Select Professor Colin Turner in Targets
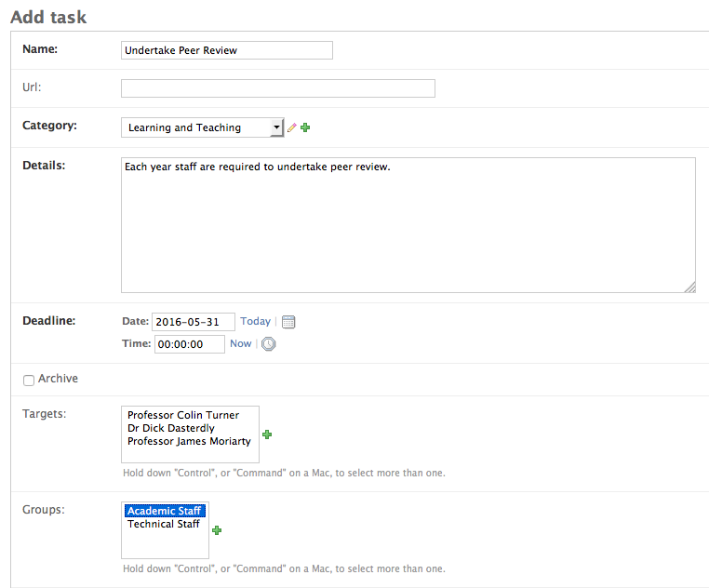 [183, 415]
